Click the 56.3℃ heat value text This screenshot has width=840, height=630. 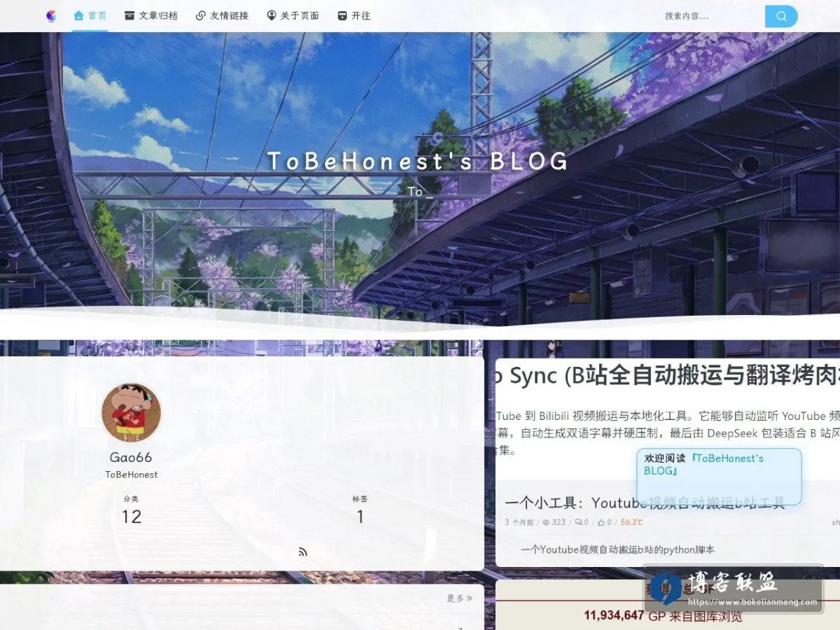[631, 522]
